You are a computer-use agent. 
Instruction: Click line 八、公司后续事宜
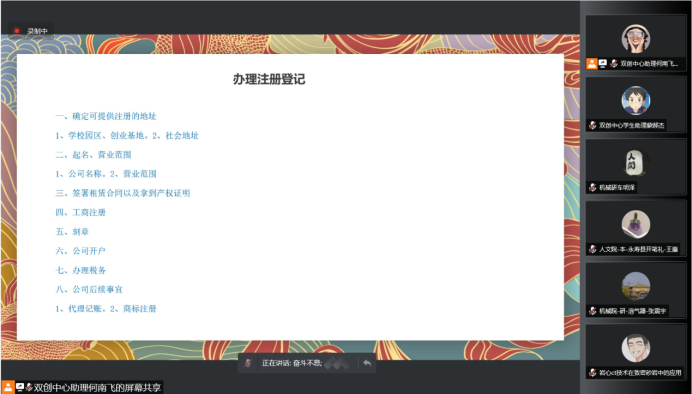(x=89, y=289)
